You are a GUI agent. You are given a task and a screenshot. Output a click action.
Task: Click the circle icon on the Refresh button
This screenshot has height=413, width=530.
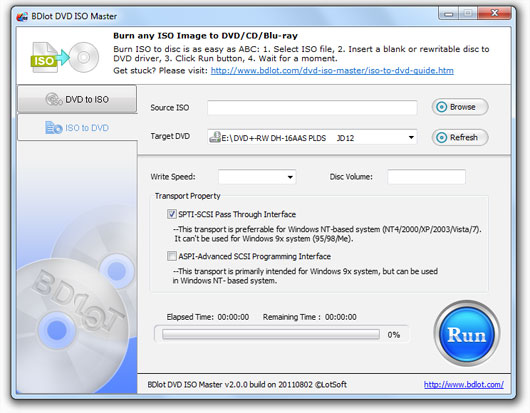pyautogui.click(x=441, y=138)
